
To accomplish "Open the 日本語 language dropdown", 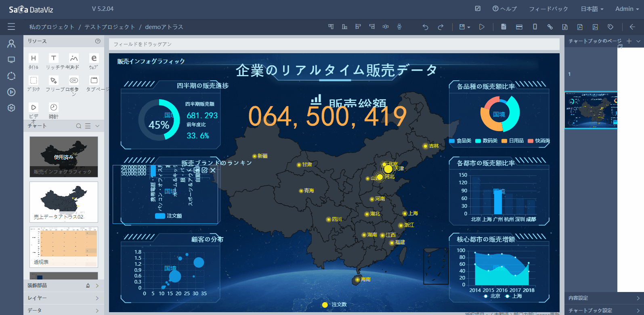I will point(592,8).
